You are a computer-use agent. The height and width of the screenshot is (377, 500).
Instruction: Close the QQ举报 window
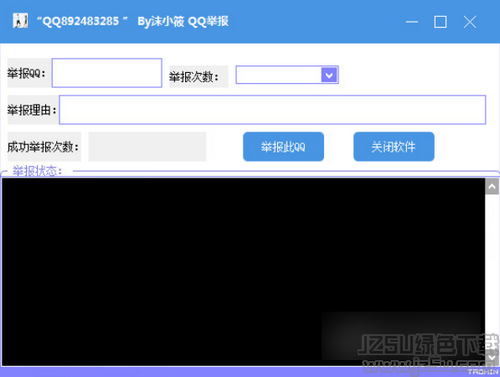click(x=470, y=22)
